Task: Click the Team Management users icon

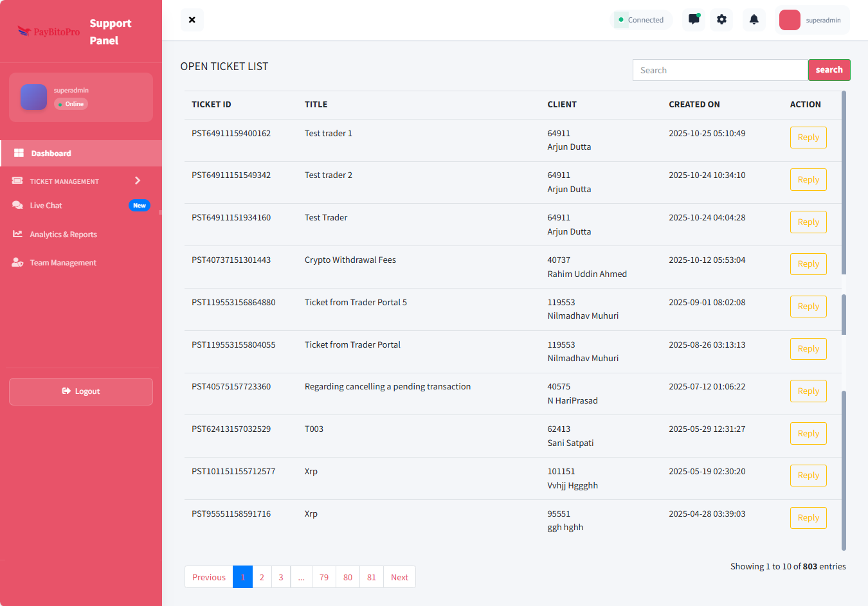Action: pos(17,263)
